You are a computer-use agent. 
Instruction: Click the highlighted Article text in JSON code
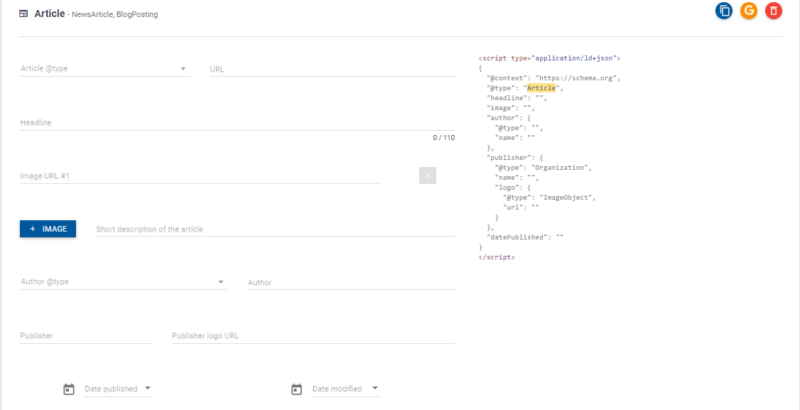click(x=541, y=88)
